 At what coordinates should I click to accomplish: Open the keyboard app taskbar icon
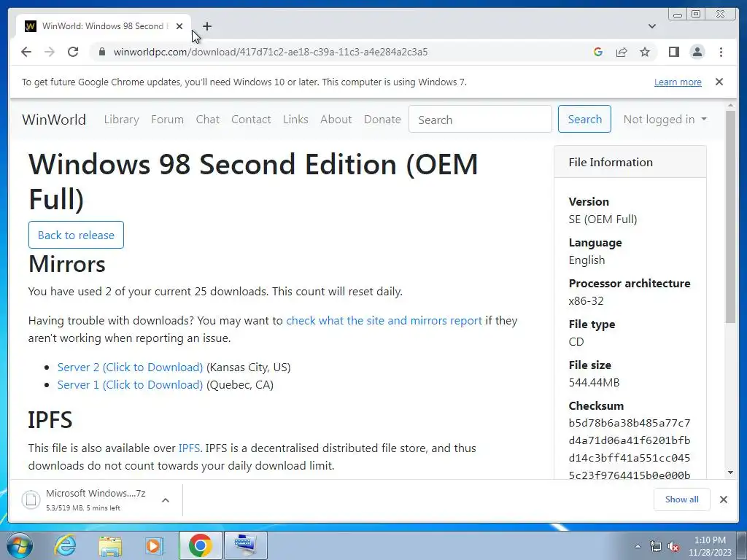point(245,545)
